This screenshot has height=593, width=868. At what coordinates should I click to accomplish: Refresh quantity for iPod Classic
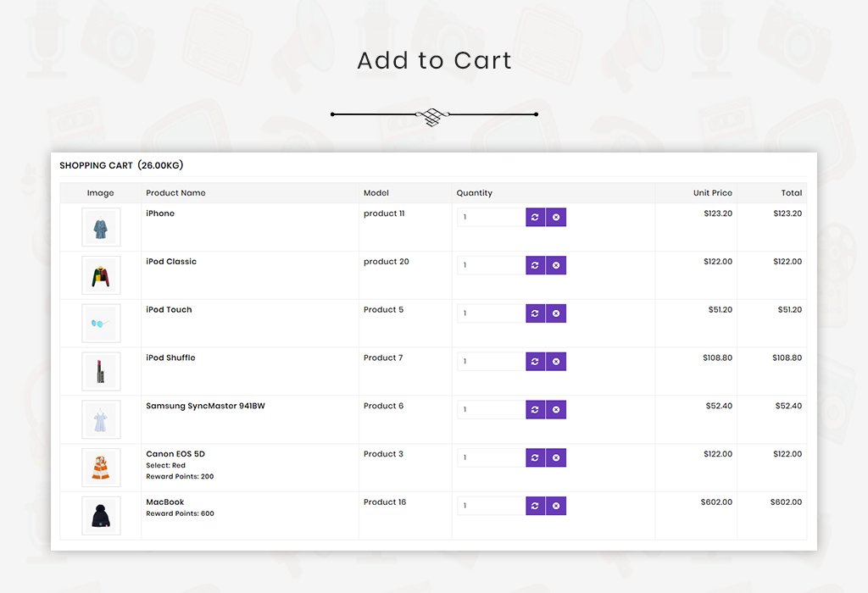[x=536, y=265]
